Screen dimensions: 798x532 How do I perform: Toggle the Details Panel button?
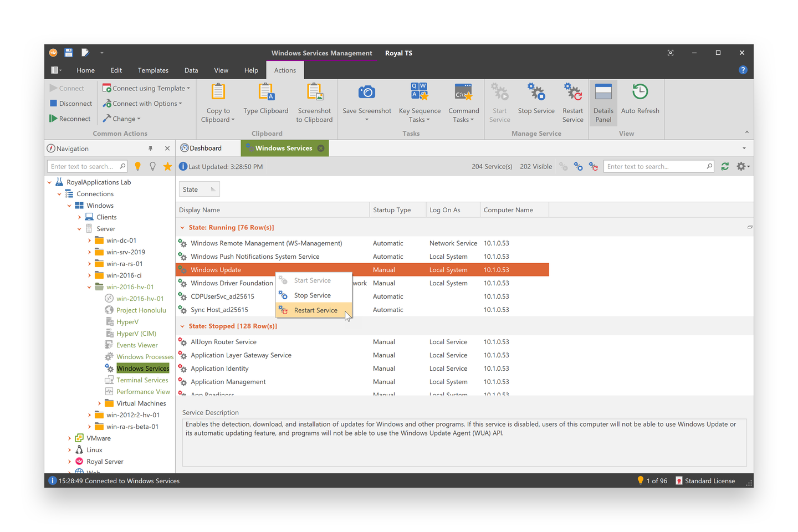point(603,103)
